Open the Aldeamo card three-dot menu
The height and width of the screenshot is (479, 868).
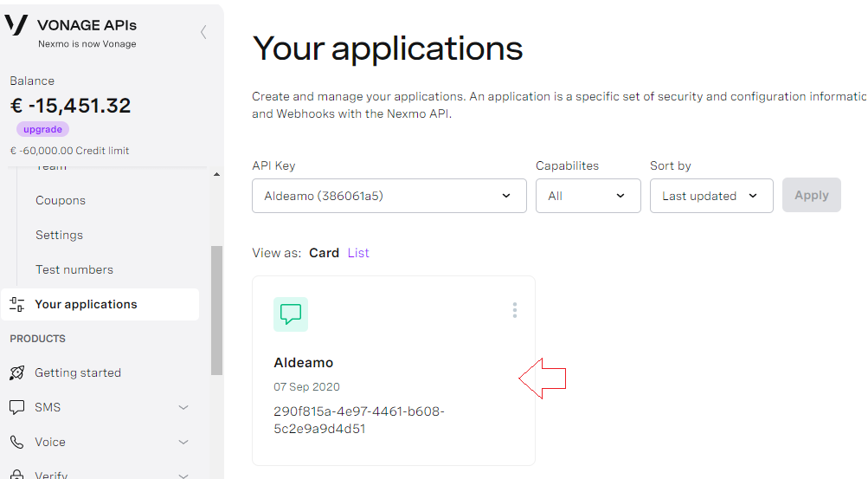click(515, 310)
